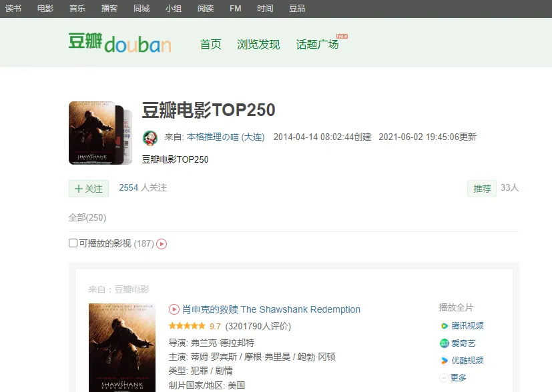The width and height of the screenshot is (552, 392).
Task: Click the doulist cover thumbnail image
Action: click(100, 133)
